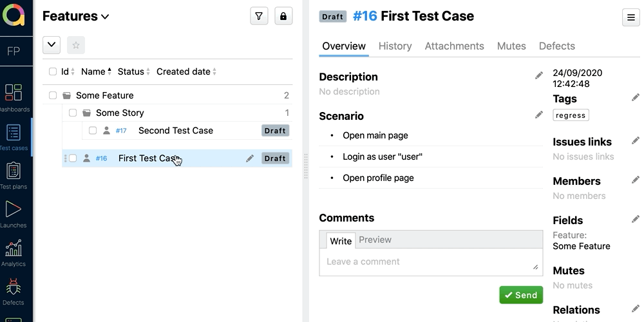The width and height of the screenshot is (644, 322).
Task: Open the chevron dropdown button below Features
Action: point(52,45)
